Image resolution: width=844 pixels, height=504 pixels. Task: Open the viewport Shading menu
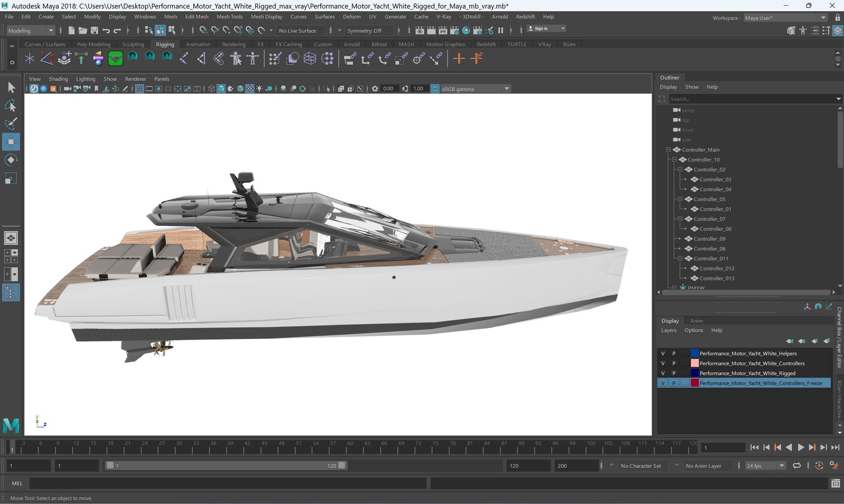[x=58, y=79]
